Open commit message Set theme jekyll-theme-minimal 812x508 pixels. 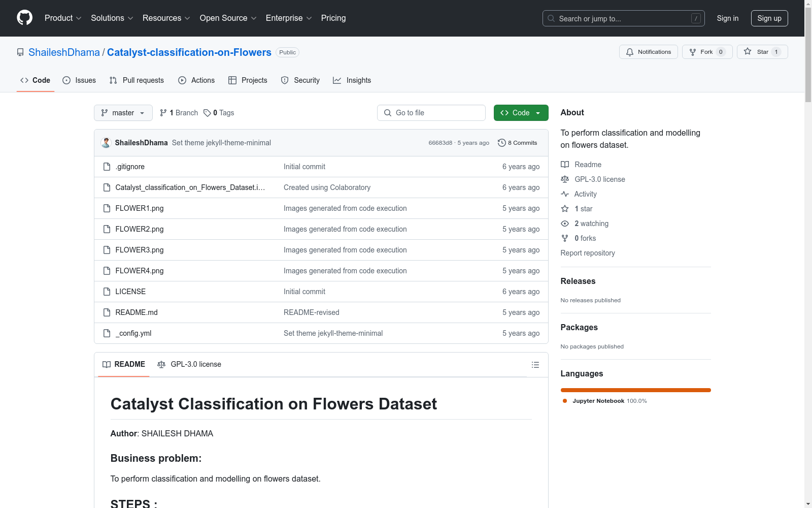click(221, 143)
